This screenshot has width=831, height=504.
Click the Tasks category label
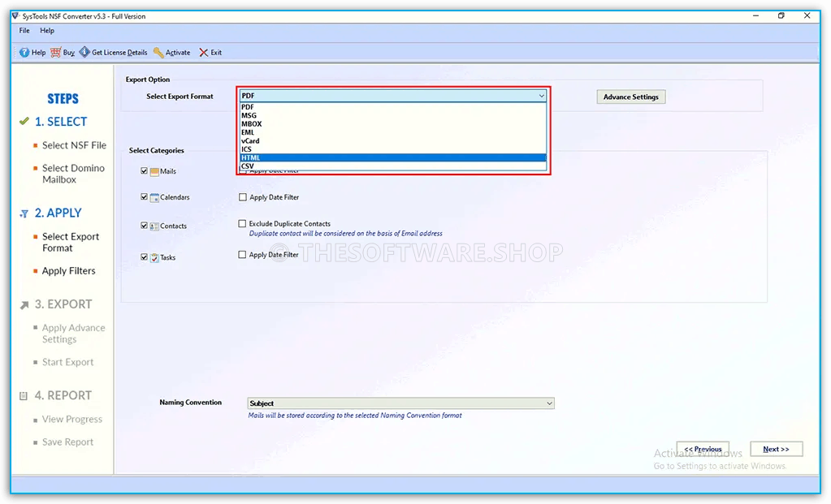coord(168,258)
